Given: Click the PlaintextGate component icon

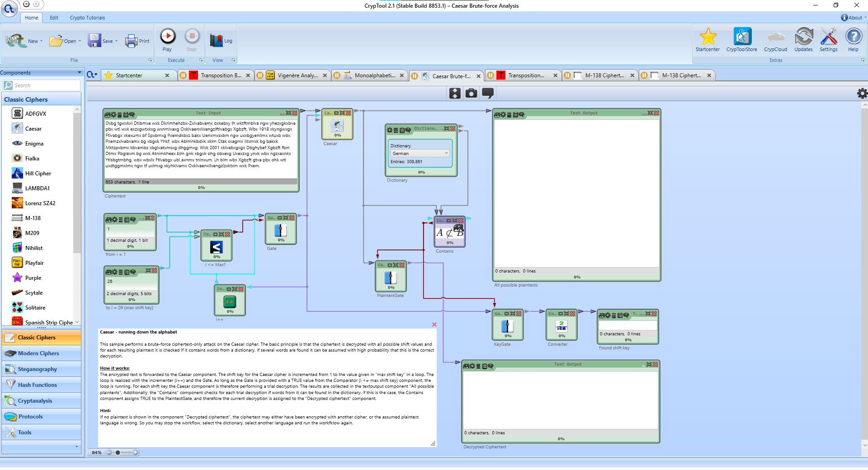Looking at the screenshot, I should pyautogui.click(x=391, y=277).
